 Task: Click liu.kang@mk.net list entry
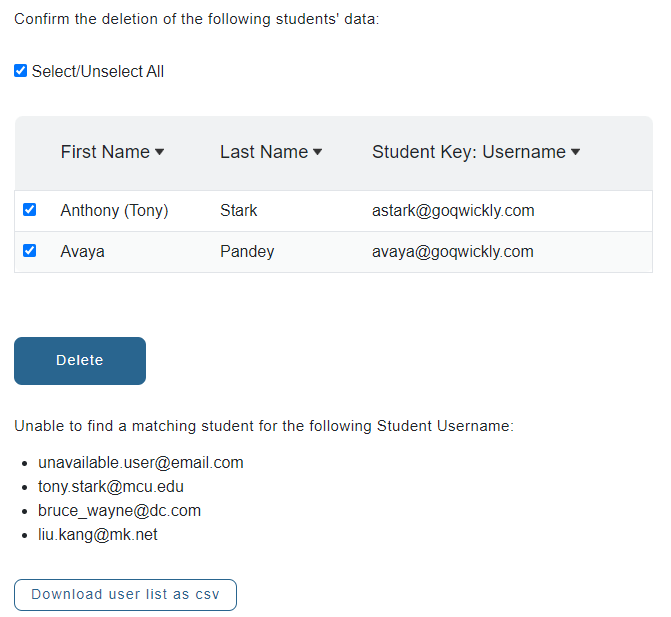pyautogui.click(x=98, y=534)
